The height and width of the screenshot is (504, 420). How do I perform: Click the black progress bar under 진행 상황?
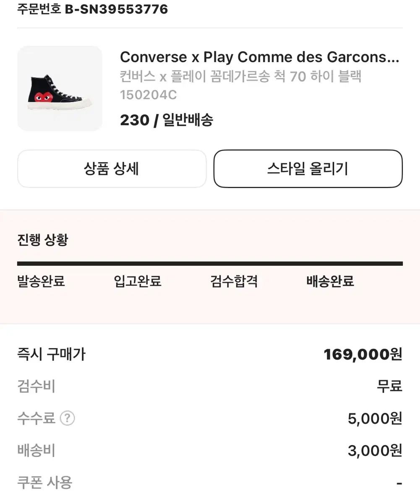210,264
